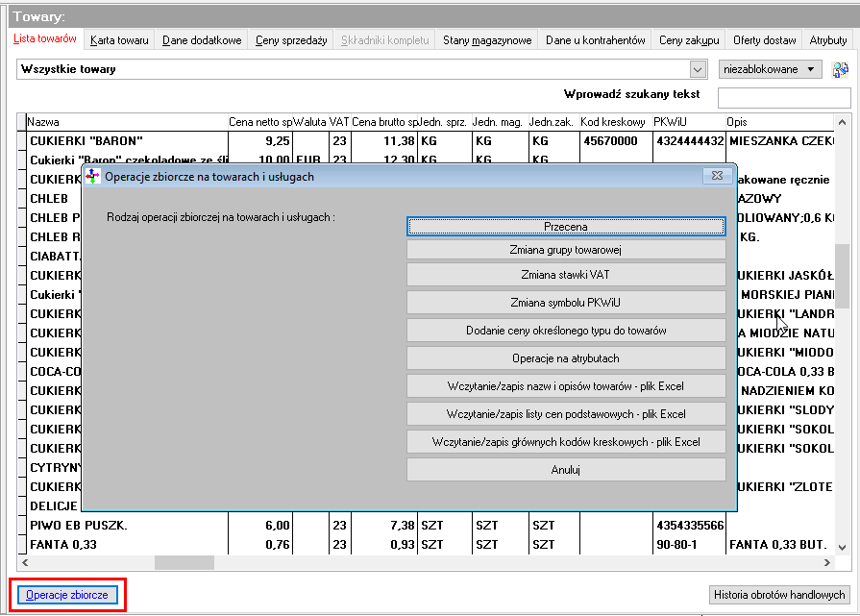Click the vertical scrollbar down arrow

[x=842, y=548]
